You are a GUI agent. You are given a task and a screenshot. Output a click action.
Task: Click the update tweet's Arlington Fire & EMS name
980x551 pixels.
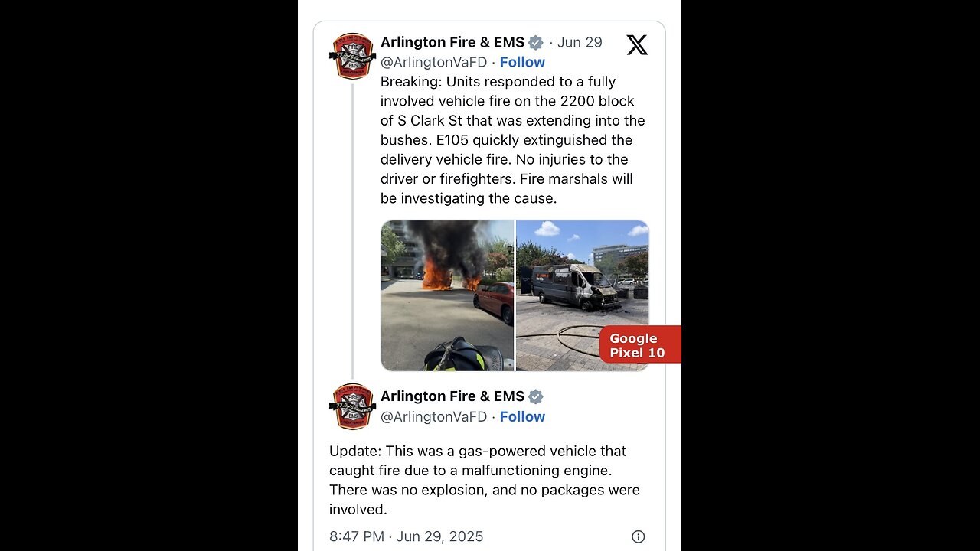[x=452, y=396]
